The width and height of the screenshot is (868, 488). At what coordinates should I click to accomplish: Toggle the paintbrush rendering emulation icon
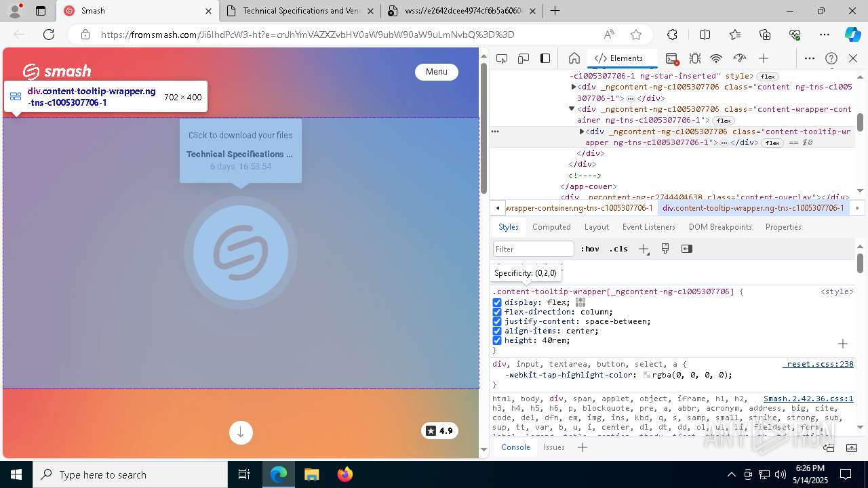coord(665,249)
